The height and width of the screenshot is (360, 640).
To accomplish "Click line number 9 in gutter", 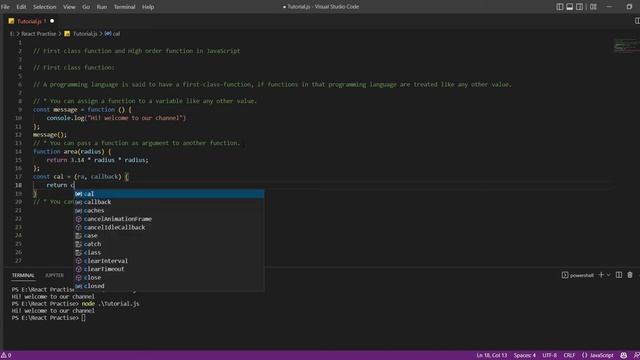I will point(20,109).
